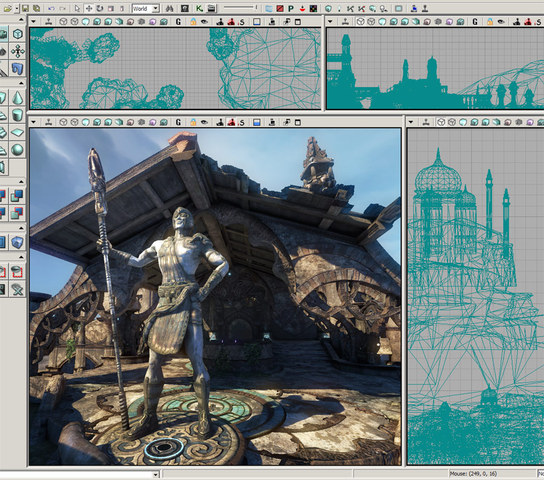Open a map with the folder icon

pos(7,8)
